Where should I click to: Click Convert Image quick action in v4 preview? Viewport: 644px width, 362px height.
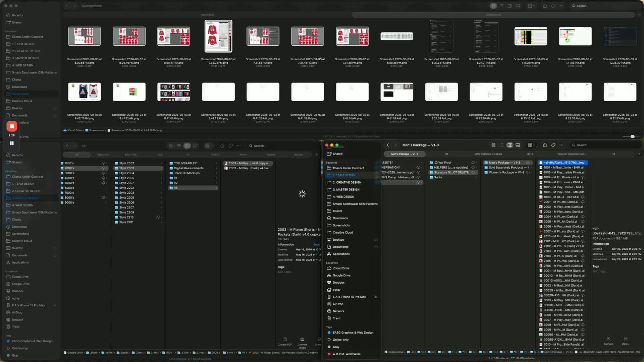click(302, 343)
